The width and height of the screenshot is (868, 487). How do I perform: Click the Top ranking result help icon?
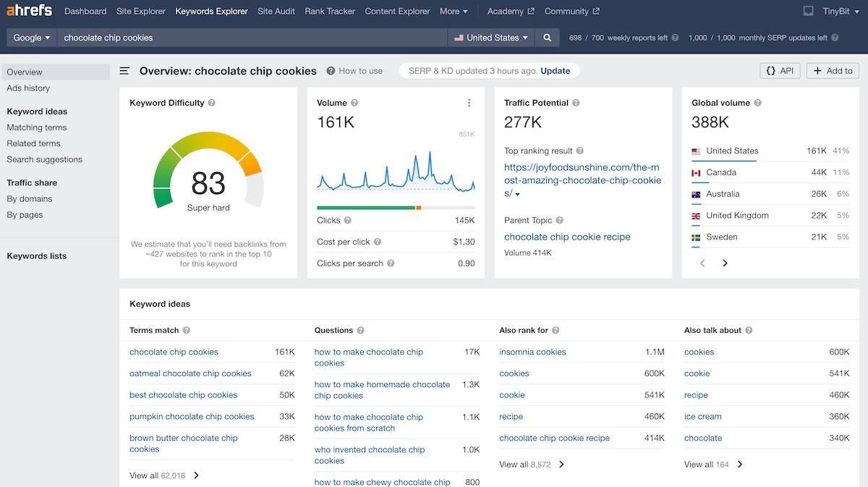[580, 151]
